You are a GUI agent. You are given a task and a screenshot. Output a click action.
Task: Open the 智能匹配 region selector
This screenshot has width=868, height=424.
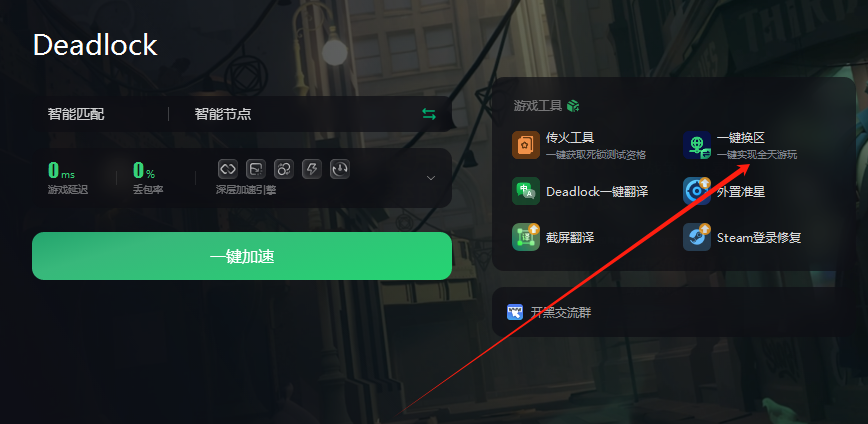[76, 114]
